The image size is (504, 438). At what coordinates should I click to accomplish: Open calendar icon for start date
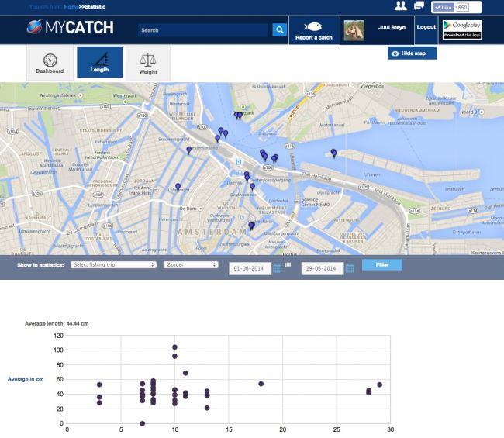(x=278, y=268)
